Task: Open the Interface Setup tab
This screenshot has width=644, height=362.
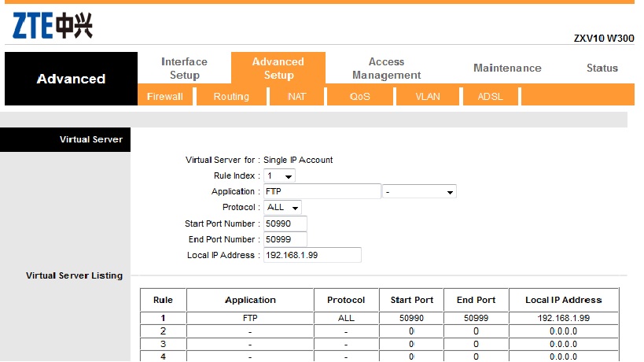Action: click(184, 68)
